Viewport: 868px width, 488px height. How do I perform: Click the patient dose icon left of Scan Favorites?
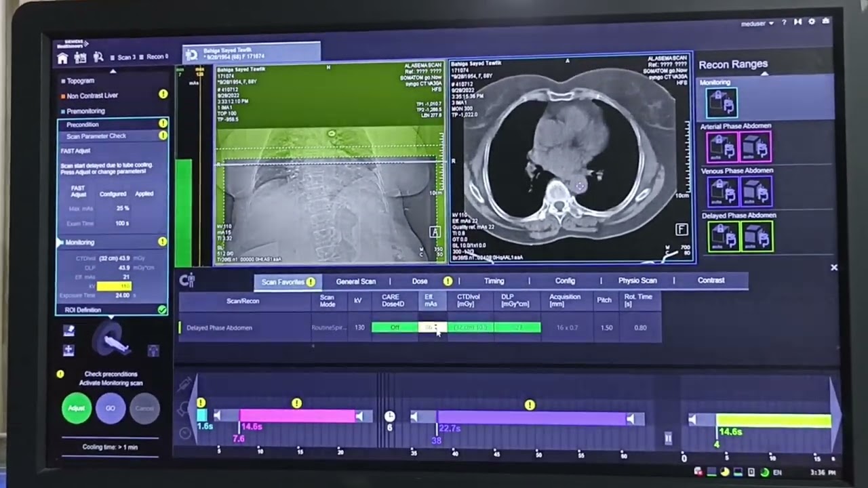(x=186, y=280)
